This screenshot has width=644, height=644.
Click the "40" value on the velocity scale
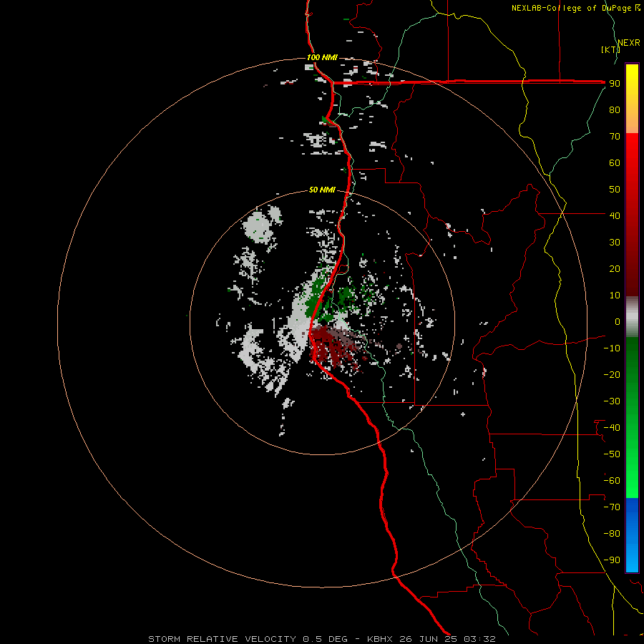pyautogui.click(x=615, y=215)
